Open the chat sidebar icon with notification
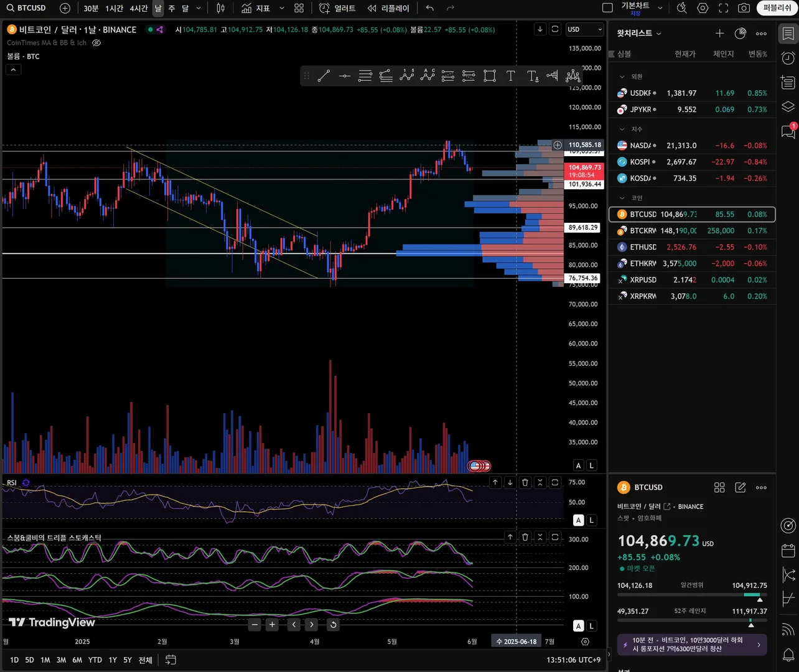 pyautogui.click(x=788, y=131)
